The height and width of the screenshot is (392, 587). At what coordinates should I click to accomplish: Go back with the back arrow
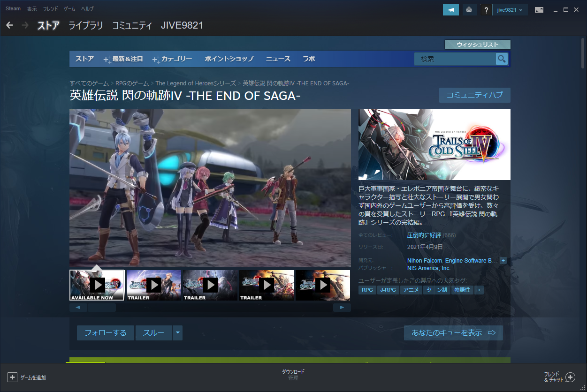click(10, 25)
